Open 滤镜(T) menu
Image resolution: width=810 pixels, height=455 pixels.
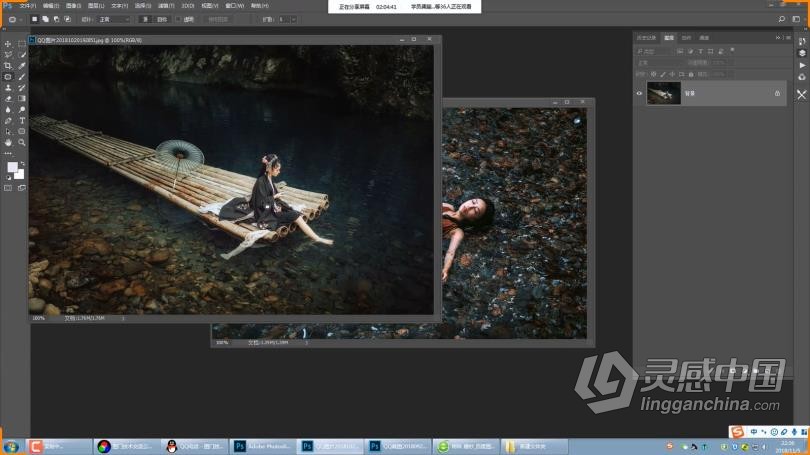click(x=166, y=6)
